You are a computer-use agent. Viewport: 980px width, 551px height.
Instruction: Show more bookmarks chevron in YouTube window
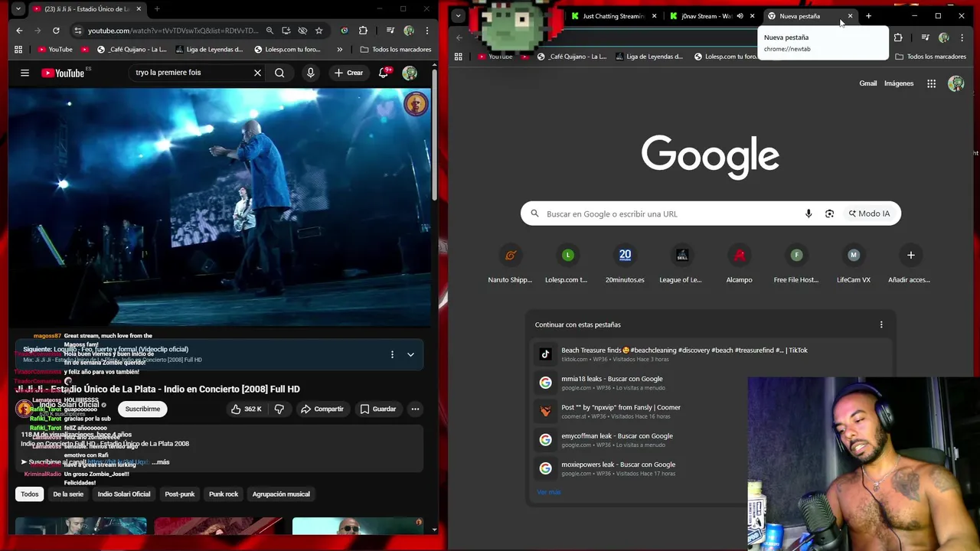(340, 49)
